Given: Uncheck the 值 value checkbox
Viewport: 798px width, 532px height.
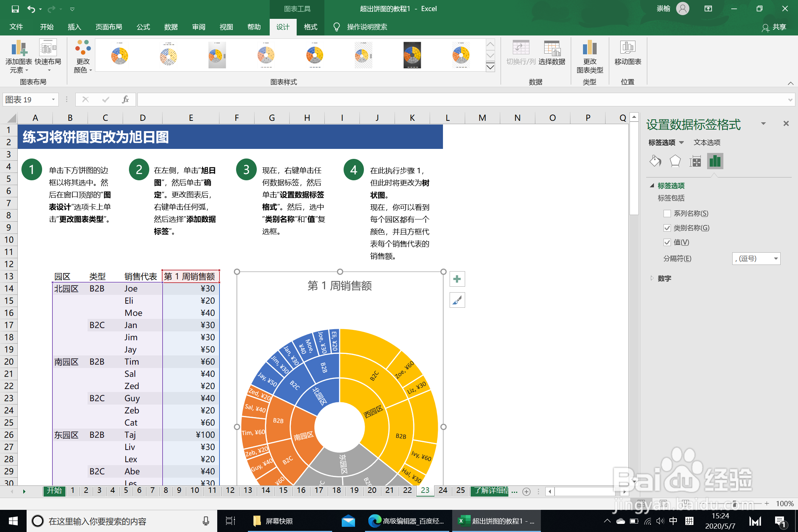Looking at the screenshot, I should (x=667, y=242).
